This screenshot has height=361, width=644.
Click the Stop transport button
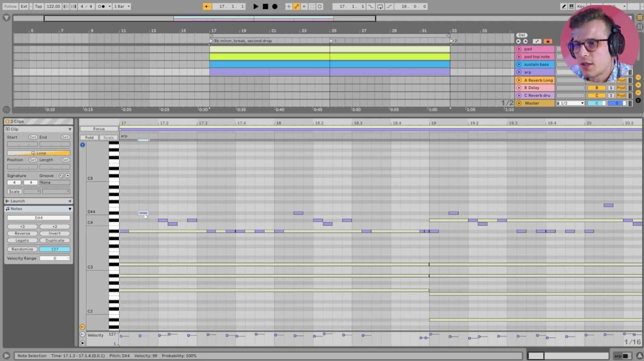point(265,6)
